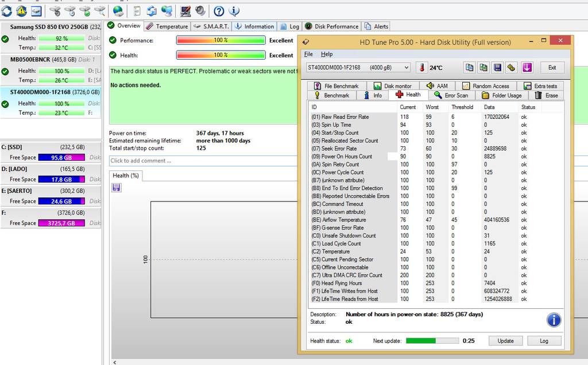The width and height of the screenshot is (588, 365).
Task: Switch to the Random Access tab
Action: [x=486, y=86]
